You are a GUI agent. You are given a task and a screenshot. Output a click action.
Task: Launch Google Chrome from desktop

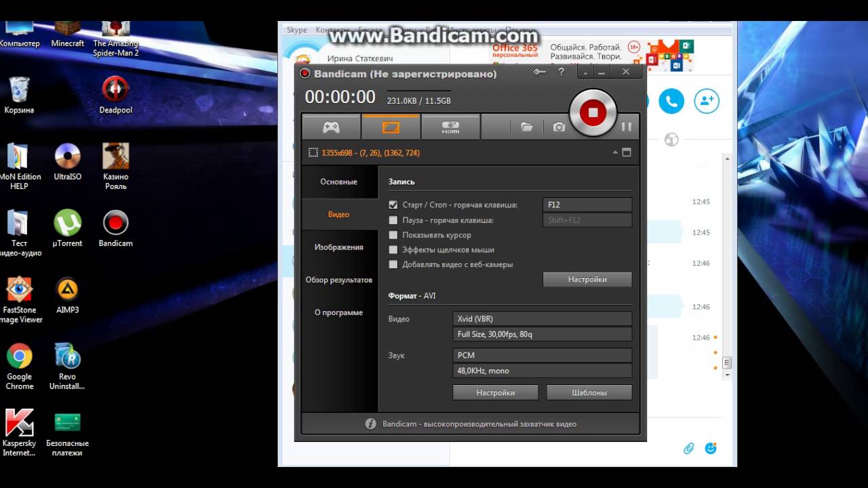click(19, 367)
